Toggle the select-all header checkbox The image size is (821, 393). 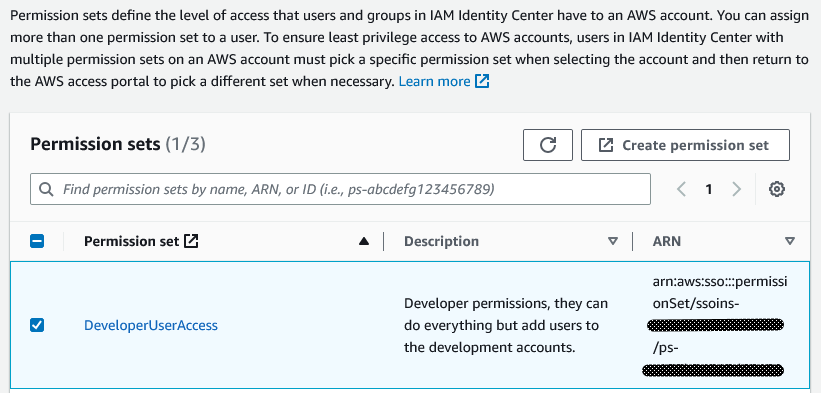pos(37,241)
